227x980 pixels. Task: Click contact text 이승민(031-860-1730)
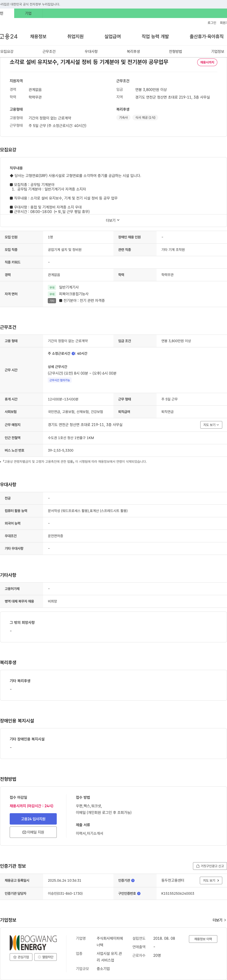pyautogui.click(x=65, y=893)
